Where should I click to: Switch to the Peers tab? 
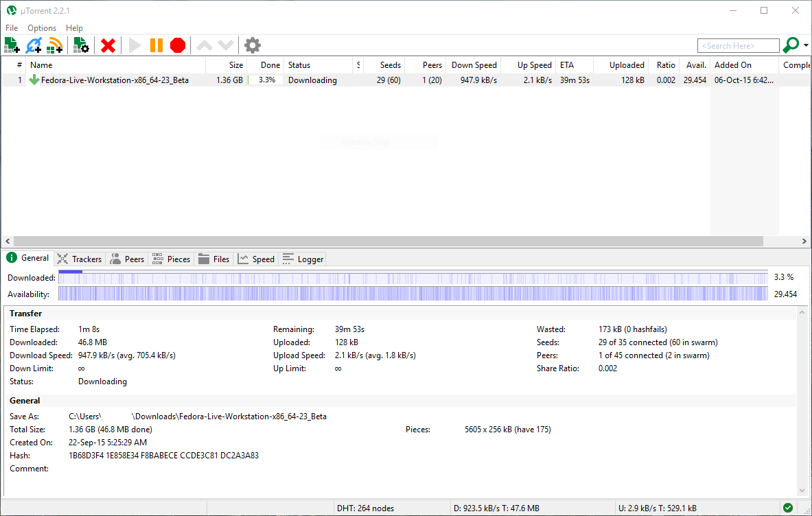coord(127,259)
